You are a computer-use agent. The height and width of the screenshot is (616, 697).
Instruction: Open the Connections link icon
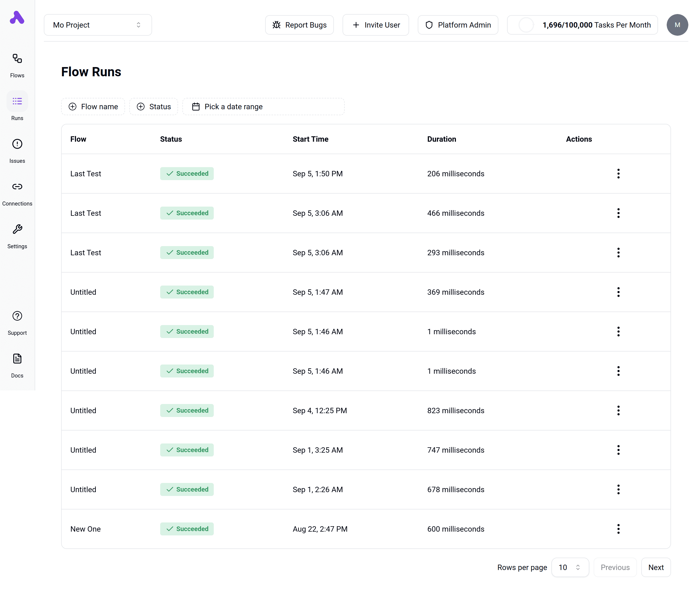coord(17,186)
